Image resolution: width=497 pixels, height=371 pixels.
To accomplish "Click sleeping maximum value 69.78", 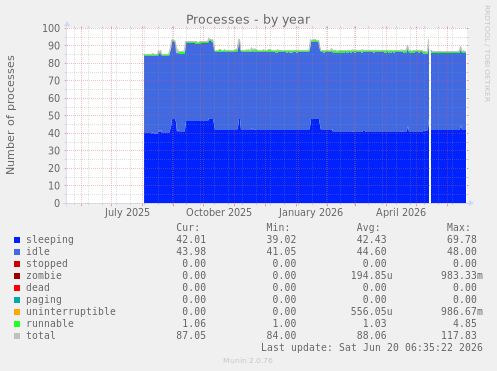I will coord(462,240).
